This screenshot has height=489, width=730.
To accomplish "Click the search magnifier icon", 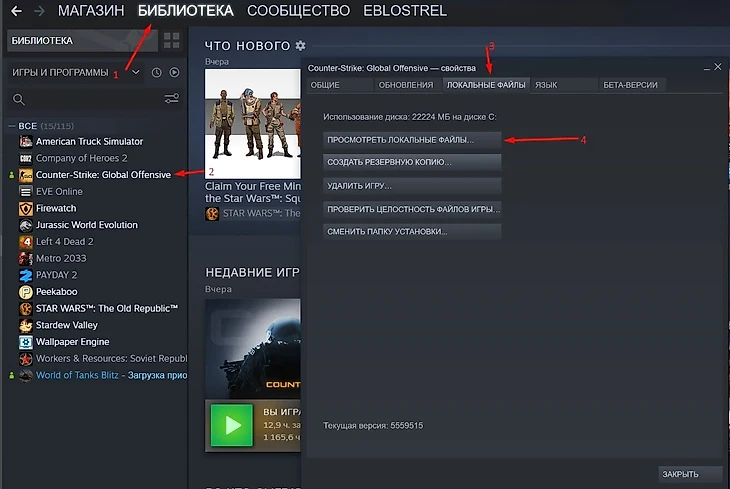I will [19, 99].
